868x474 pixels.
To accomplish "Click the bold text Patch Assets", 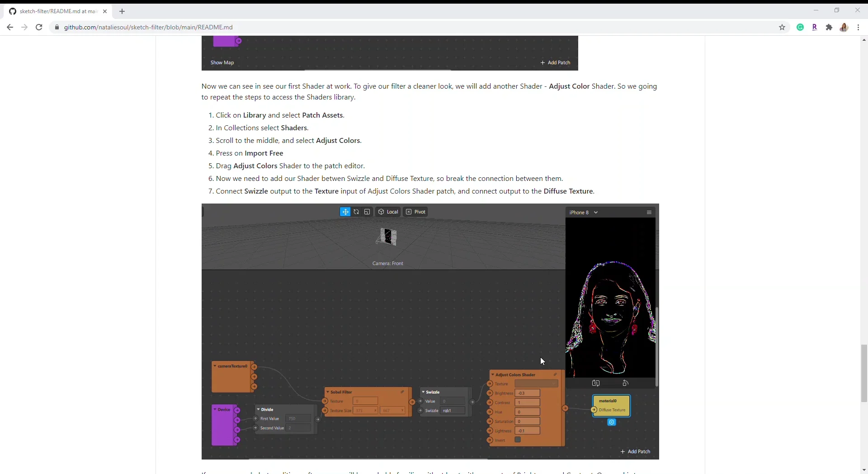I will tap(322, 115).
